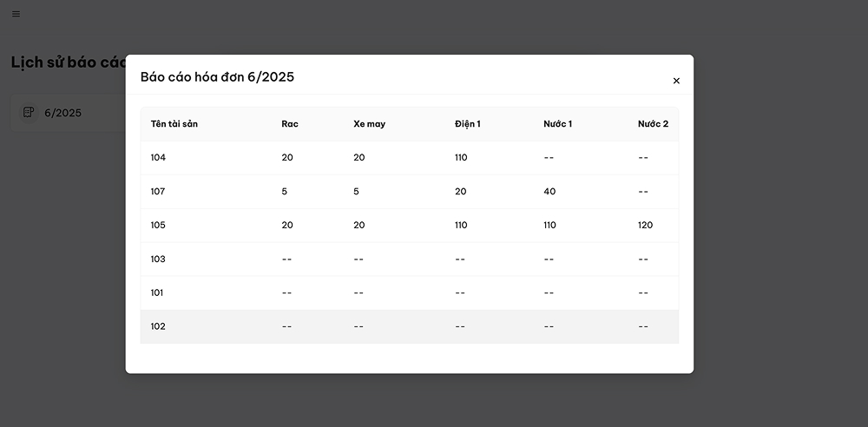
Task: Select the row for asset 104
Action: click(409, 158)
